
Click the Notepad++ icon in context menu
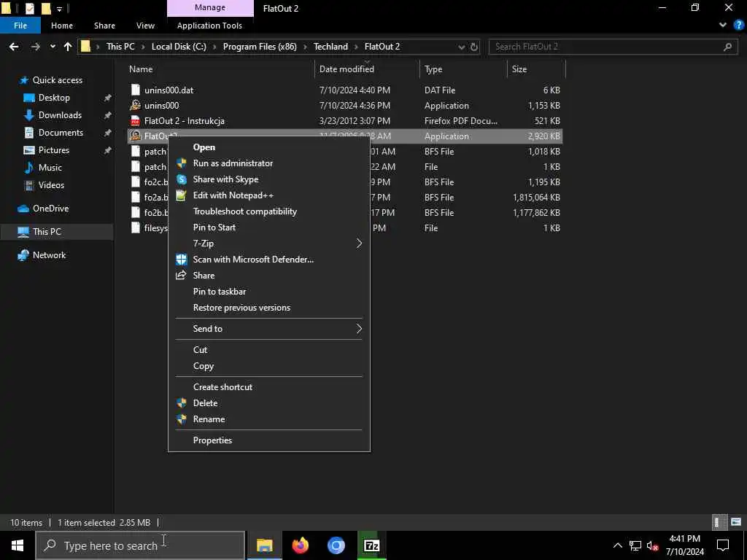pos(181,195)
